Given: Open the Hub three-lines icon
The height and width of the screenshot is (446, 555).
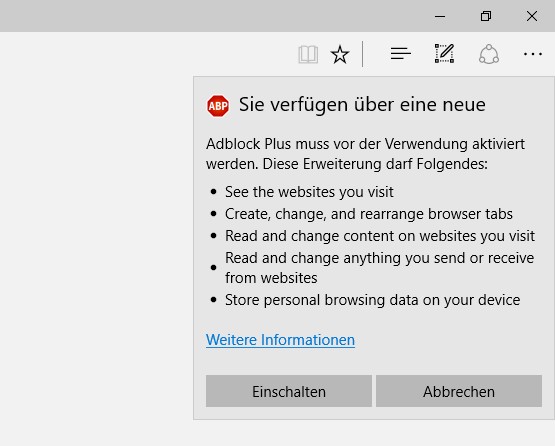Looking at the screenshot, I should pyautogui.click(x=401, y=54).
